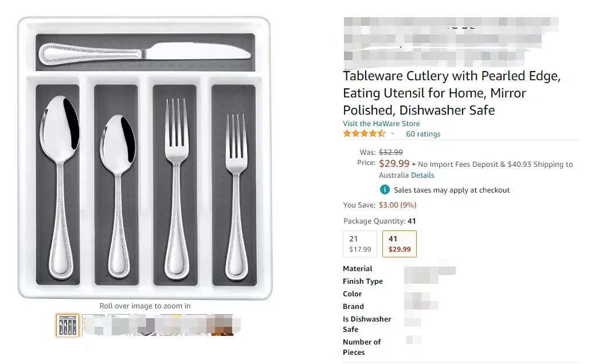Click the product title text
This screenshot has height=364, width=591.
click(452, 93)
